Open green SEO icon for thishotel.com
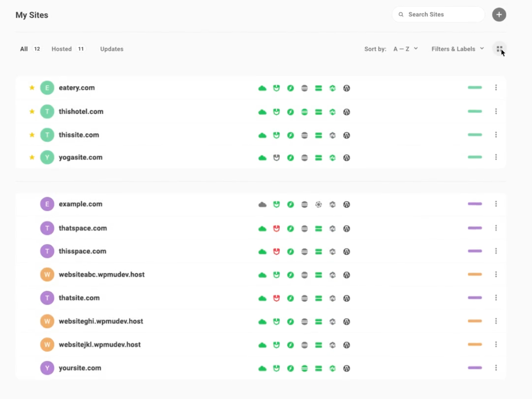The image size is (532, 399). pos(305,112)
